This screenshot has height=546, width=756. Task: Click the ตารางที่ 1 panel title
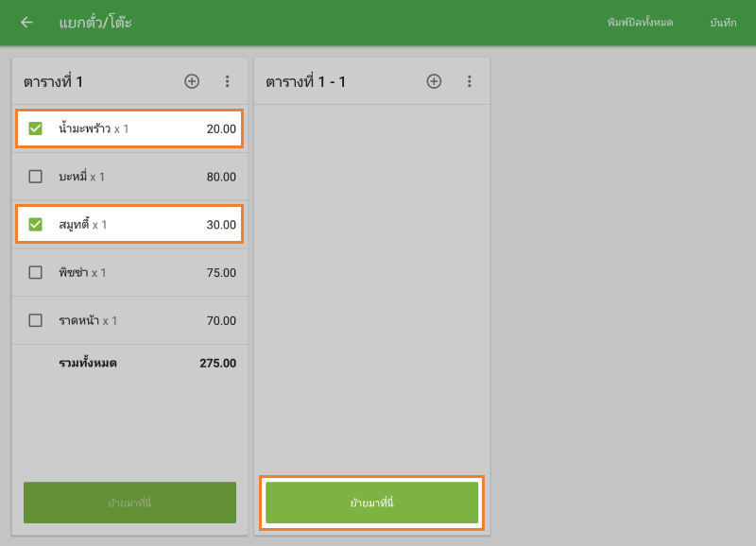point(53,82)
